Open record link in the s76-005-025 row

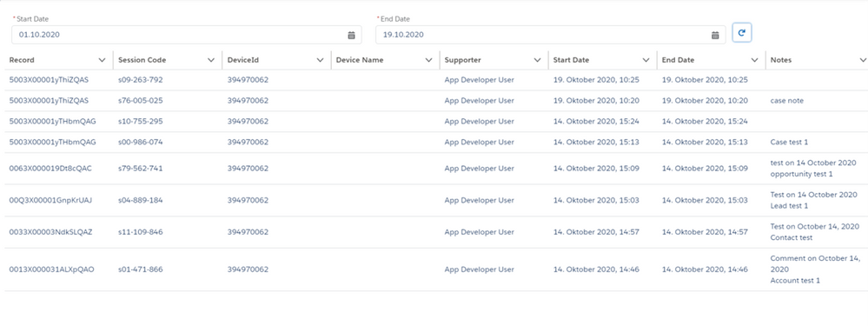[49, 101]
